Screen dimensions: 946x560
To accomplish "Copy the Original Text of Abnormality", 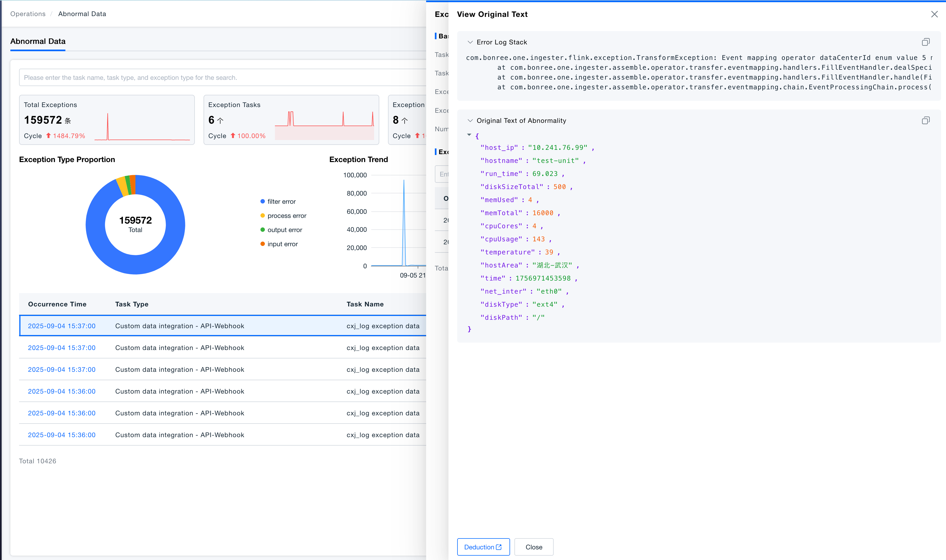I will coord(925,120).
